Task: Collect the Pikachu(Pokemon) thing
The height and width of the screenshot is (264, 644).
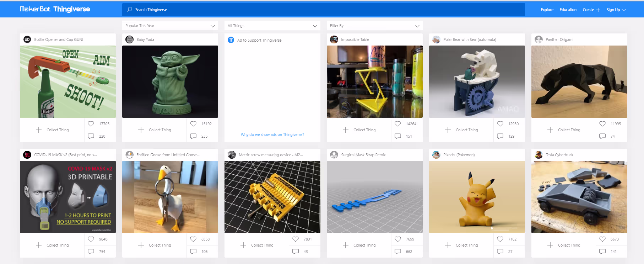Action: coord(461,245)
